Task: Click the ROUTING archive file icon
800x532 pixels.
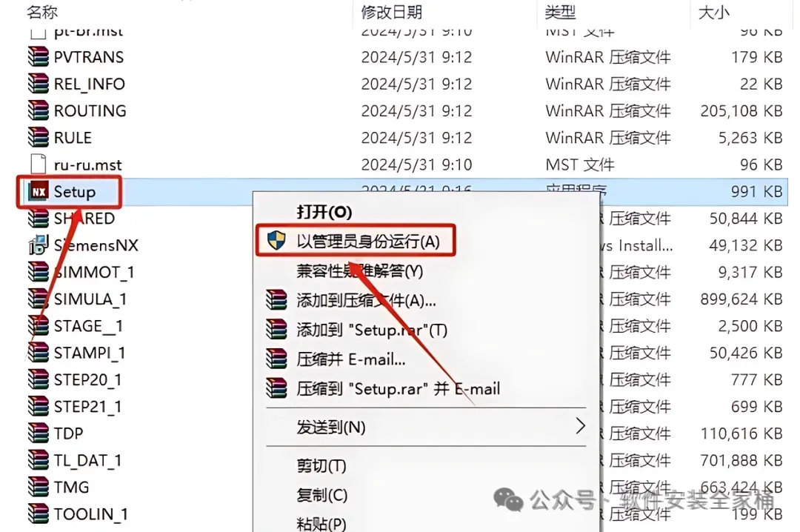Action: click(x=39, y=111)
